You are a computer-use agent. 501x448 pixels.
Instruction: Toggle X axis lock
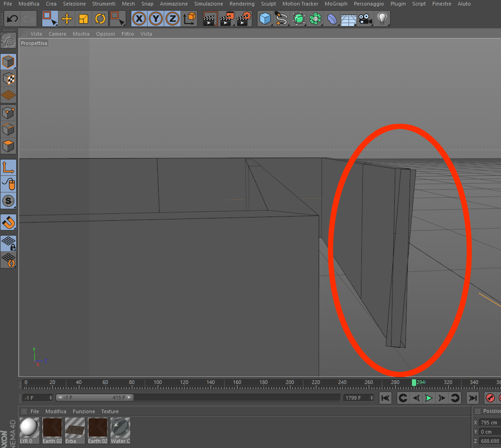pos(139,19)
